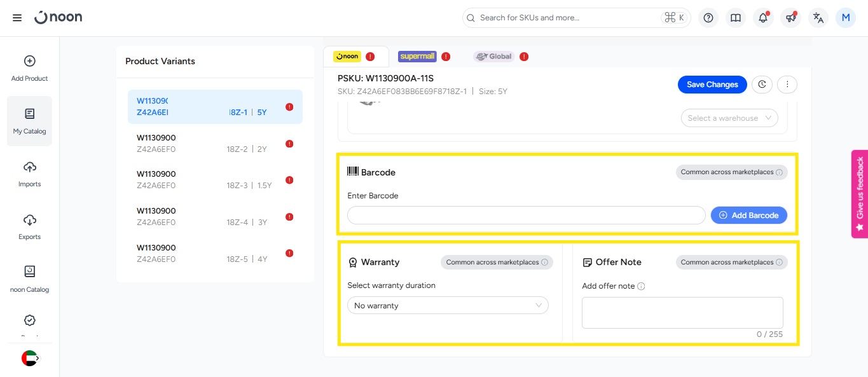The height and width of the screenshot is (377, 868).
Task: Open the UAE country flag selector
Action: tap(29, 359)
